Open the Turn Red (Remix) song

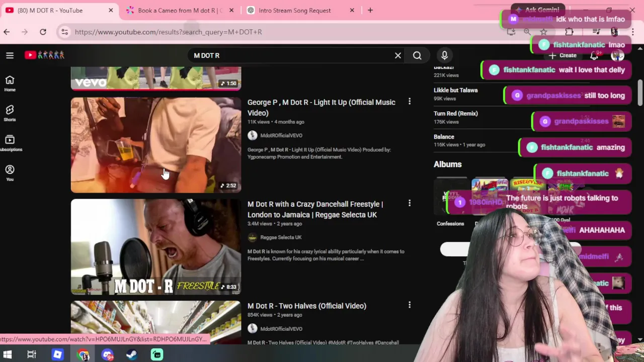point(455,113)
